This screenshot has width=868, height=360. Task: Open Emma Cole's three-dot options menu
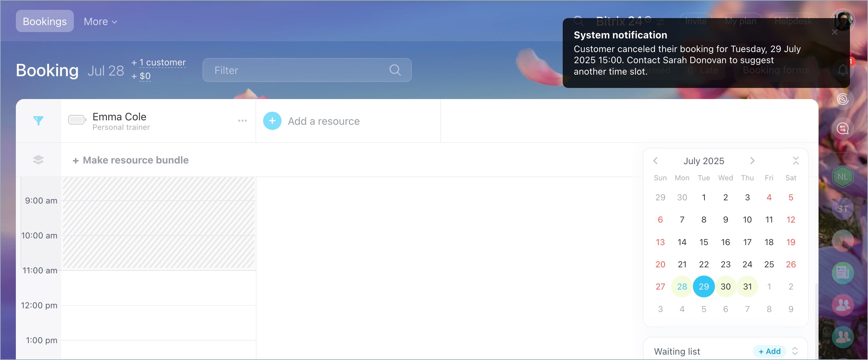pyautogui.click(x=242, y=120)
